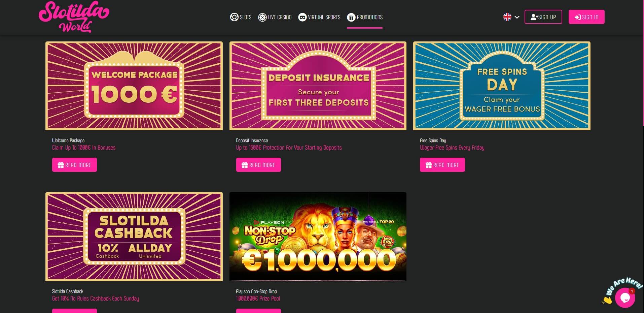Open the Free Spins Day banner
The width and height of the screenshot is (644, 313).
click(502, 86)
